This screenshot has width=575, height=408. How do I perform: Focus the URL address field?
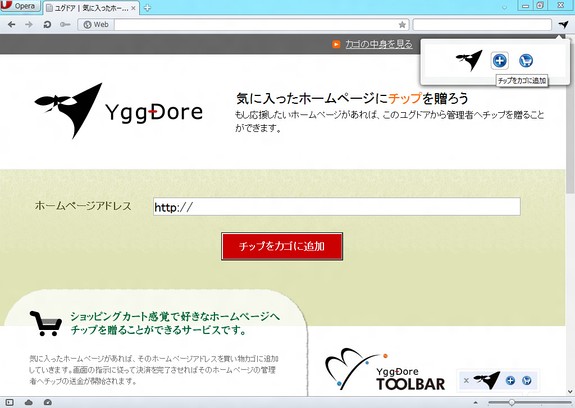[x=256, y=25]
